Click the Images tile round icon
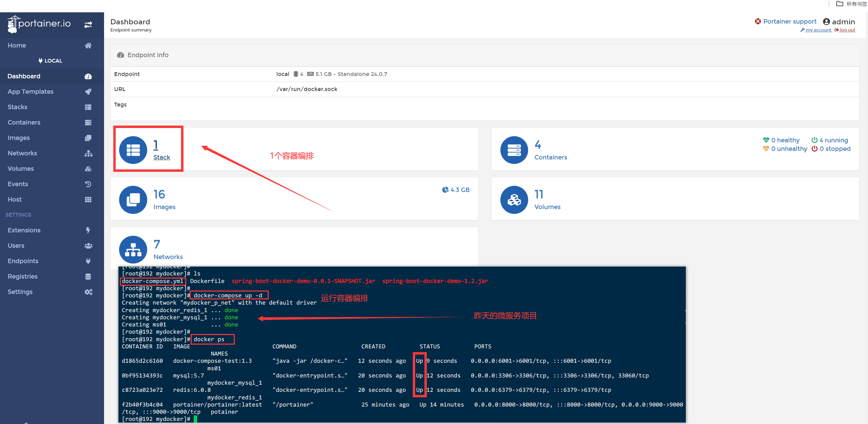This screenshot has width=868, height=424. [133, 200]
